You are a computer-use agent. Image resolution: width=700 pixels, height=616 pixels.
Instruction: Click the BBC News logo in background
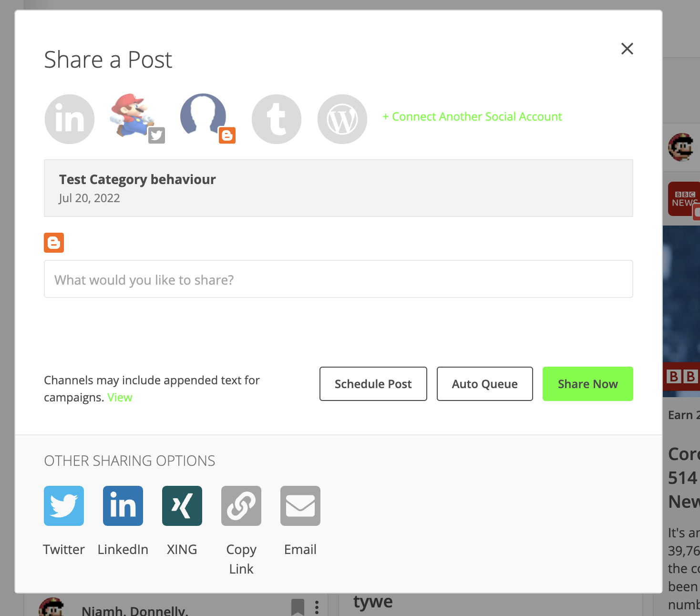[x=684, y=199]
